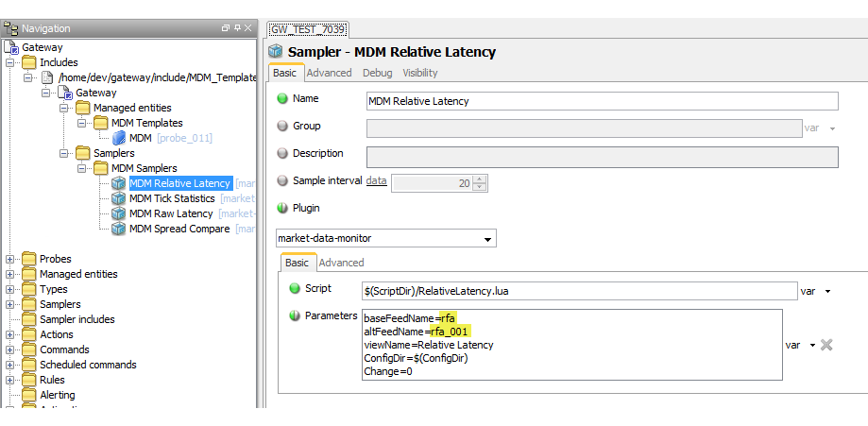This screenshot has width=868, height=426.
Task: Click the MDM Relative Latency sampler icon in tree
Action: click(118, 183)
